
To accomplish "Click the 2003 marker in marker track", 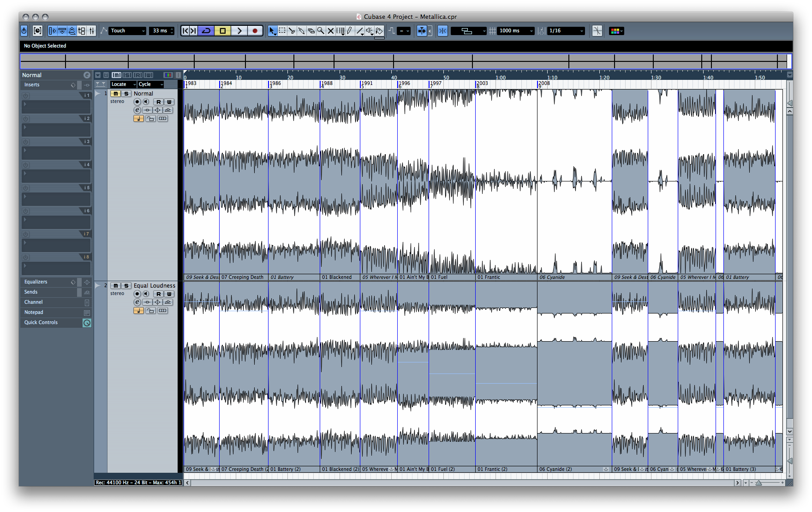I will coord(482,84).
